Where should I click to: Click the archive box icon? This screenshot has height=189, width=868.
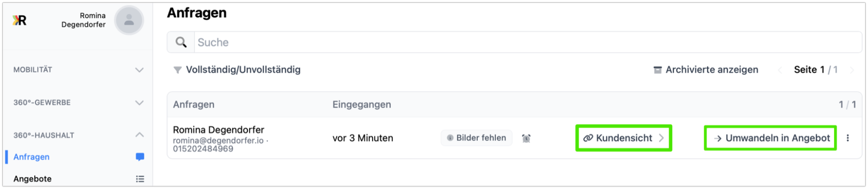[x=657, y=70]
